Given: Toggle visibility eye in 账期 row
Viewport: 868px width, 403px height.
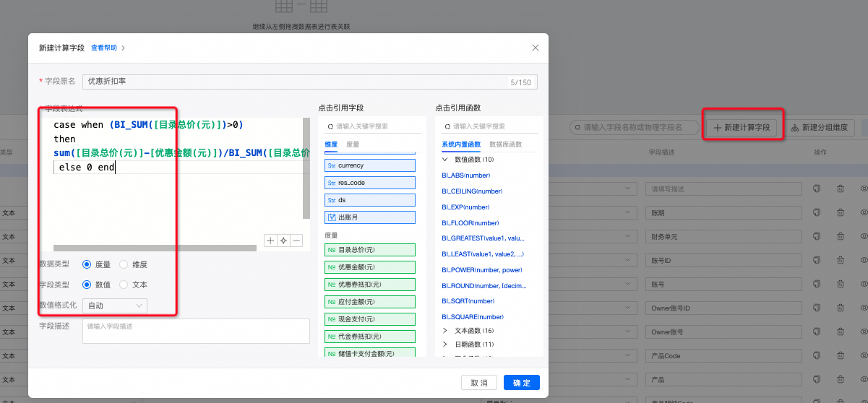Looking at the screenshot, I should (863, 212).
